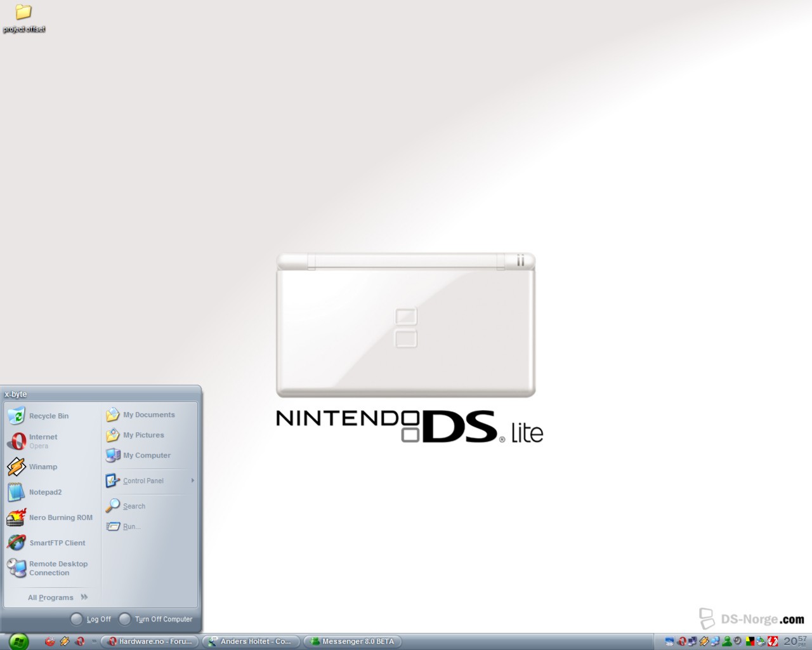Click red quick launch icon next to Start
The height and width of the screenshot is (650, 812).
click(50, 641)
